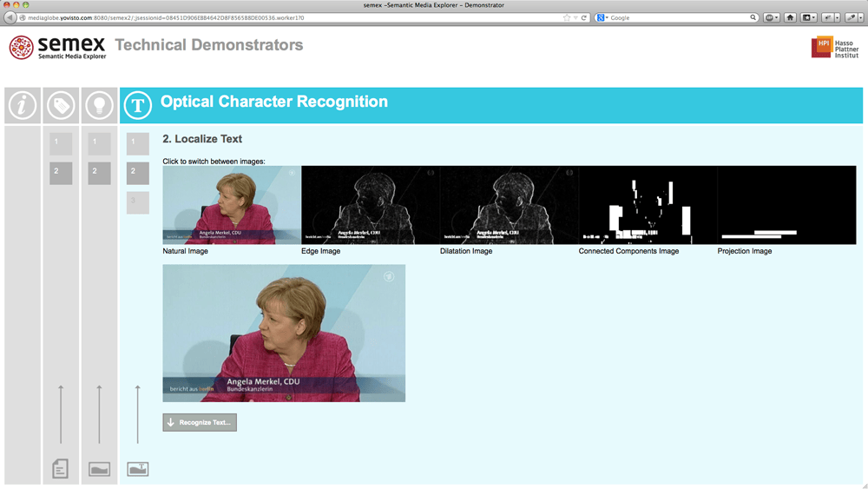Screen dimensions: 868x489
Task: Click the Optical Character Recognition T icon
Action: pyautogui.click(x=137, y=106)
